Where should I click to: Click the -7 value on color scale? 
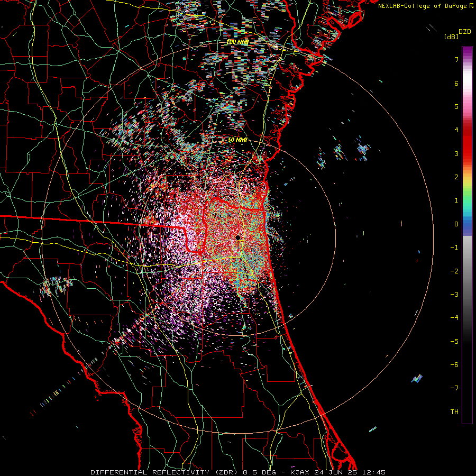point(454,388)
